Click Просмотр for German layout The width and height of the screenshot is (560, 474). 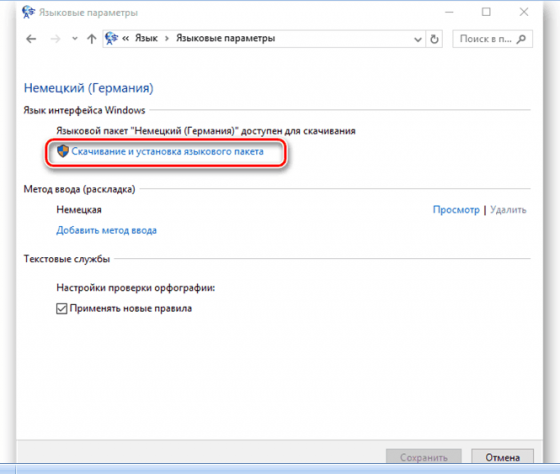(x=456, y=210)
